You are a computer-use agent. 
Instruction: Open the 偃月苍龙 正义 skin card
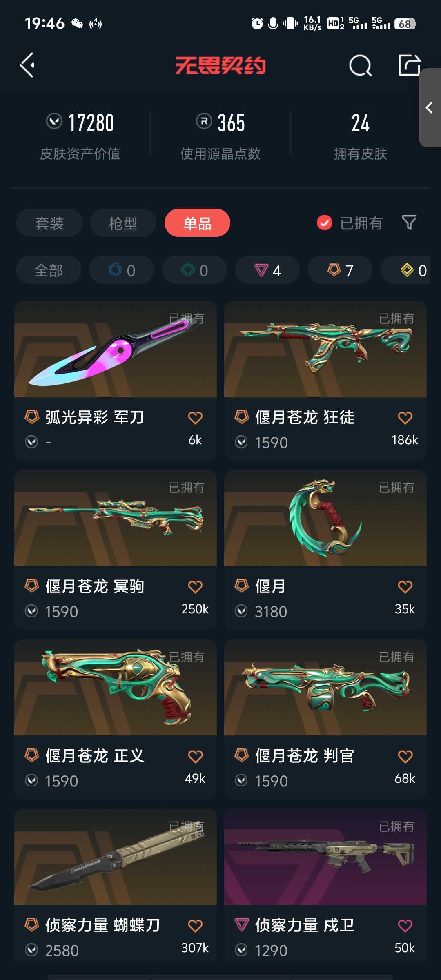(116, 719)
